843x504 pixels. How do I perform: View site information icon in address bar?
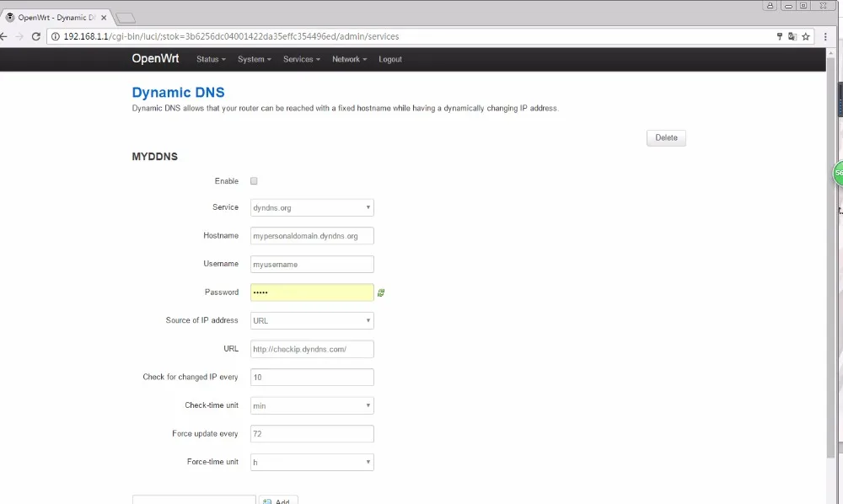point(56,36)
